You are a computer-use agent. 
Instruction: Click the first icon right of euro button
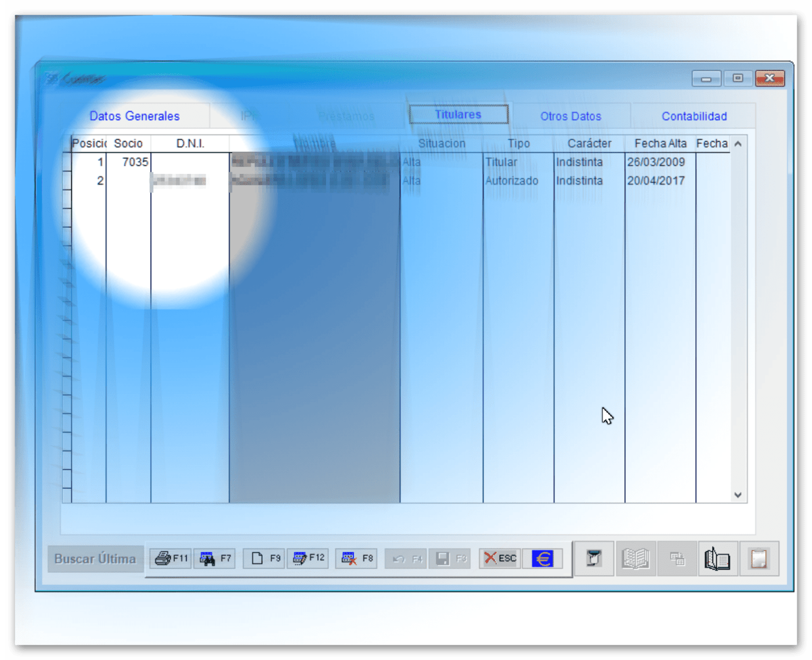click(594, 559)
